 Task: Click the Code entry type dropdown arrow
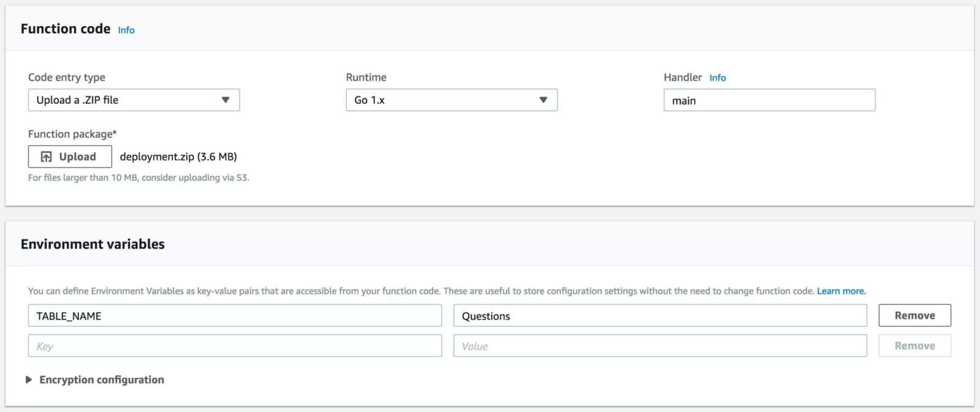225,100
